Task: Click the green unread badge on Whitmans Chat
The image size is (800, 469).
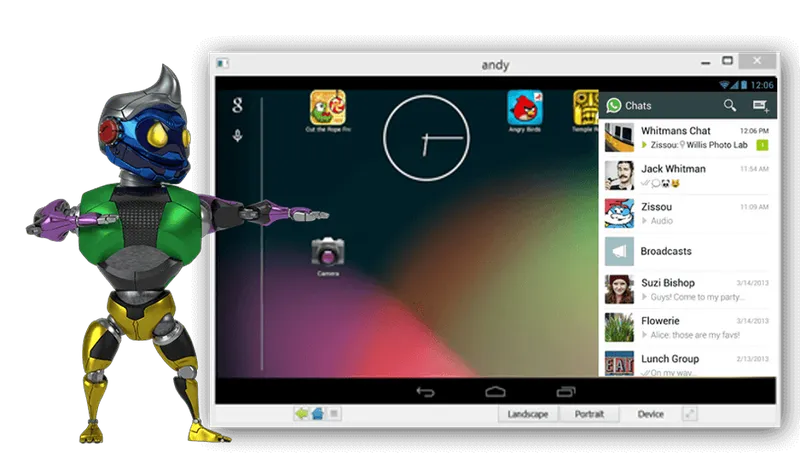Action: coord(762,145)
